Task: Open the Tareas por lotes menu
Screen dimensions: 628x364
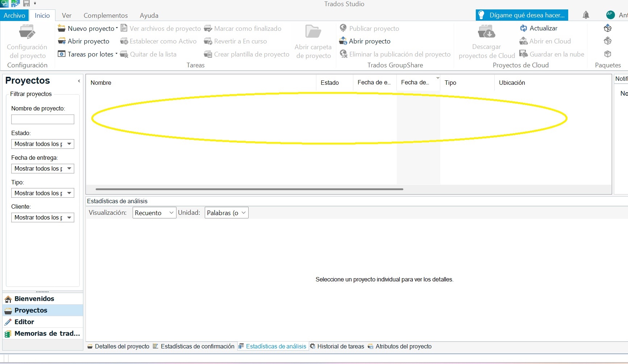Action: point(116,54)
